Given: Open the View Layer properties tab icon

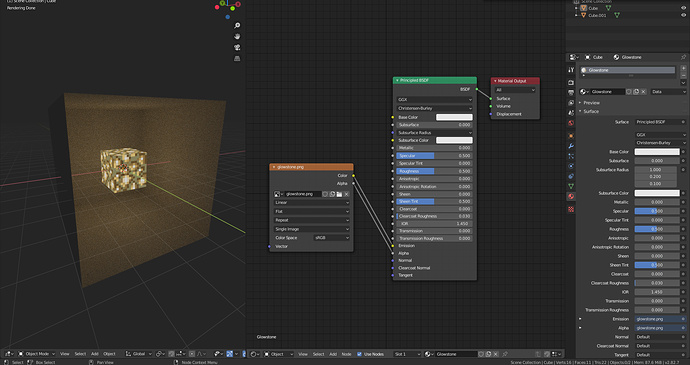Looking at the screenshot, I should 571,103.
